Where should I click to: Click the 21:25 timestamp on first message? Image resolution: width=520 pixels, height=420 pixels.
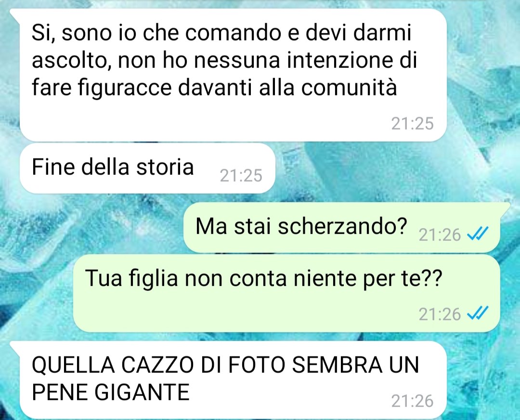(412, 123)
